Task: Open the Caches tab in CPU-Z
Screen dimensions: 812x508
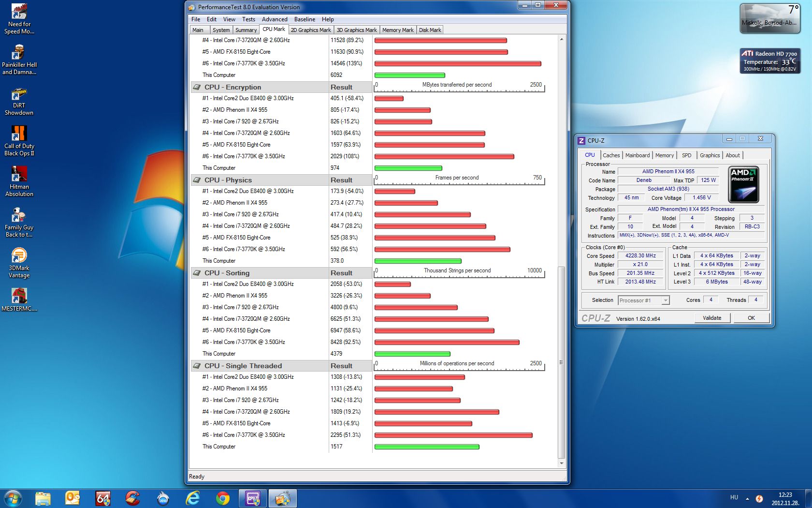Action: pos(611,155)
